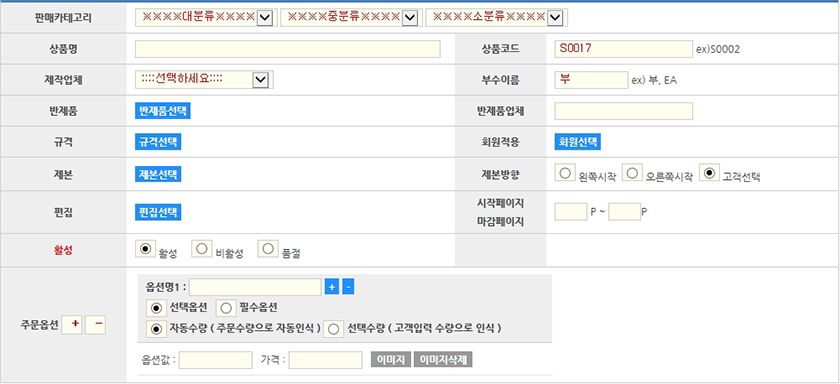Click the 상품명 text input field

tap(288, 49)
